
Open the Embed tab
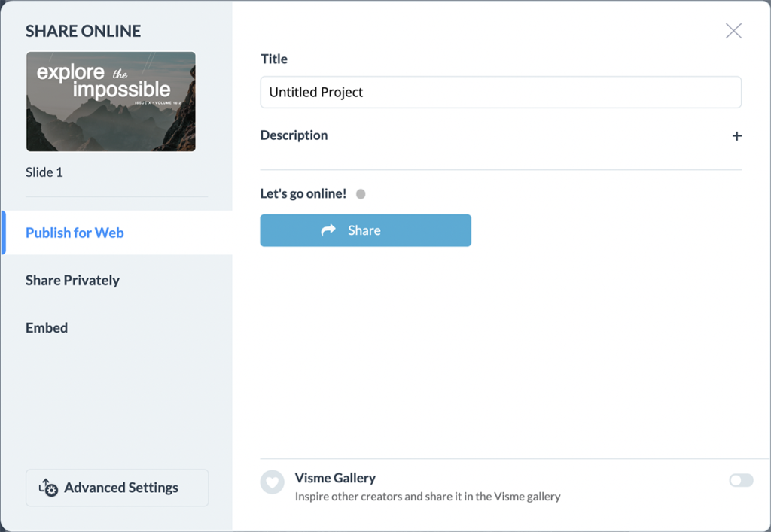[46, 327]
